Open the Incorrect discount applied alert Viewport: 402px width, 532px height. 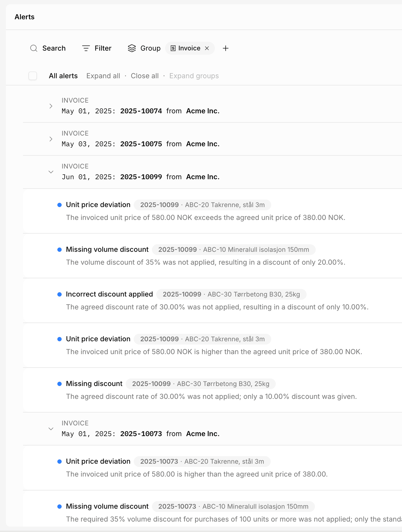point(109,294)
